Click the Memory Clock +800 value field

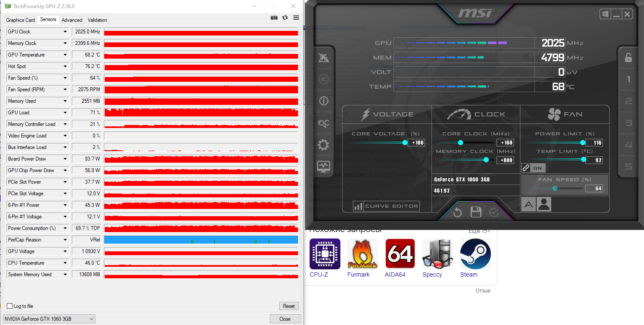click(x=505, y=160)
